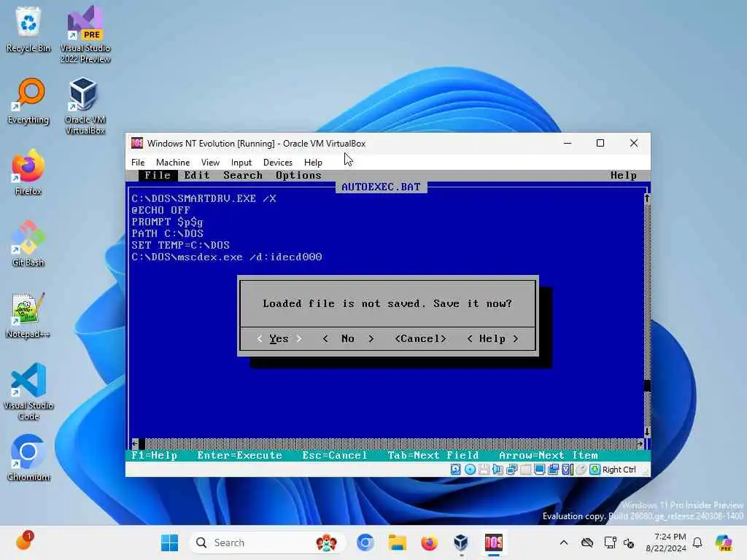This screenshot has width=747, height=560.
Task: Open Git Bash desktop shortcut
Action: [28, 244]
